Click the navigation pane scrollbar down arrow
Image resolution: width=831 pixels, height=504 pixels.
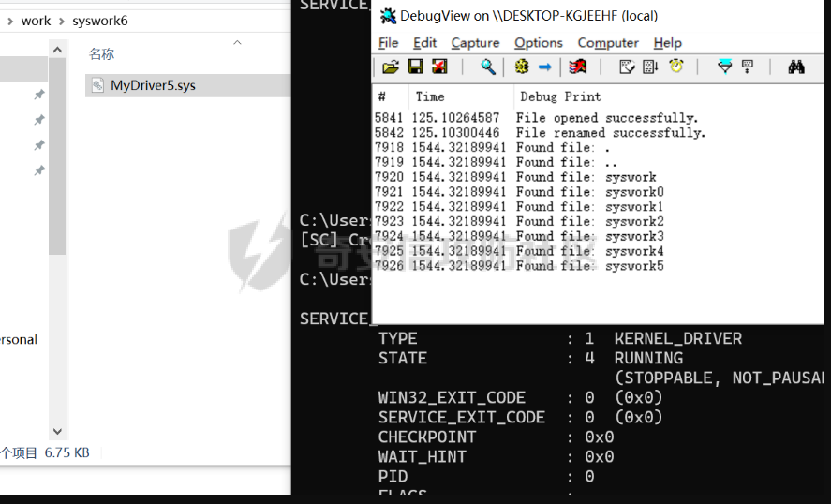[x=57, y=431]
